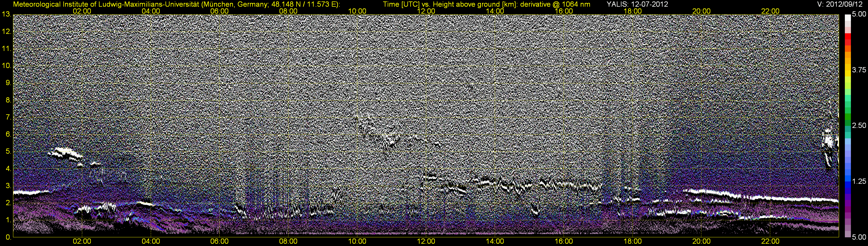Click the 08:00 label on the bottom time axis
The width and height of the screenshot is (868, 246).
288,242
